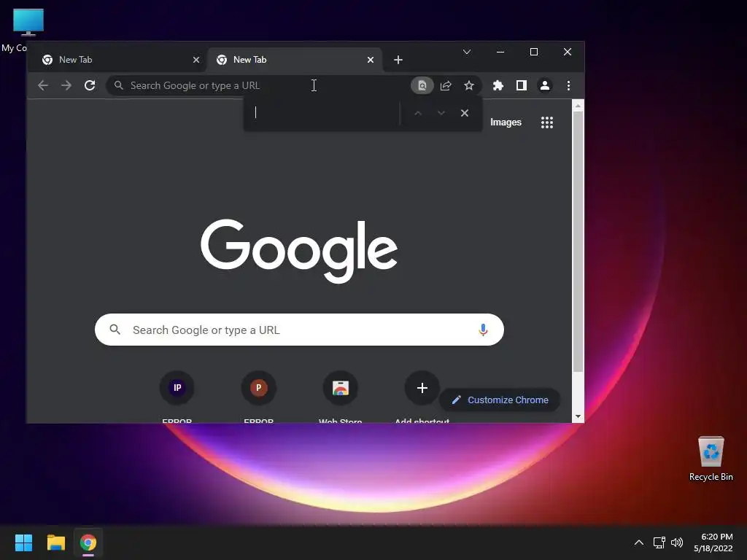The width and height of the screenshot is (747, 560).
Task: Open the IP shortcut tile
Action: 177,388
